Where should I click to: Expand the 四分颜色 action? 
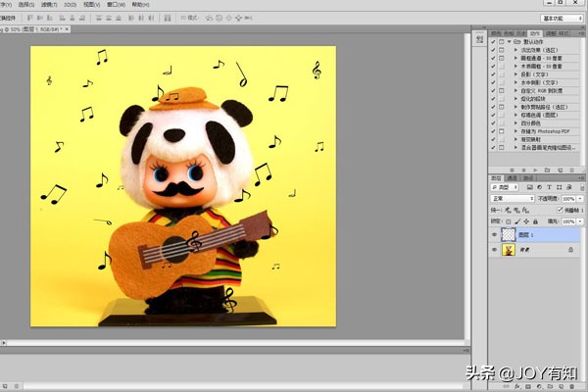pos(515,123)
